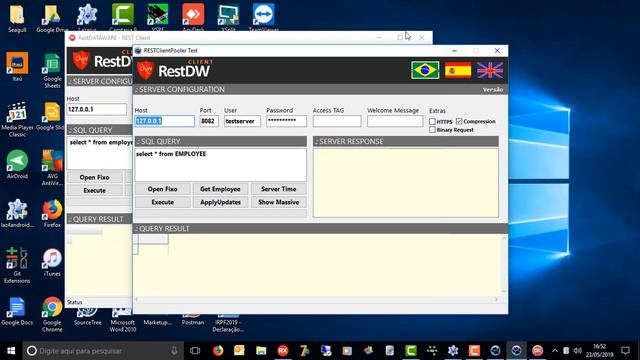Select the Spain flag language icon
Viewport: 640px width, 360px height.
tap(458, 70)
